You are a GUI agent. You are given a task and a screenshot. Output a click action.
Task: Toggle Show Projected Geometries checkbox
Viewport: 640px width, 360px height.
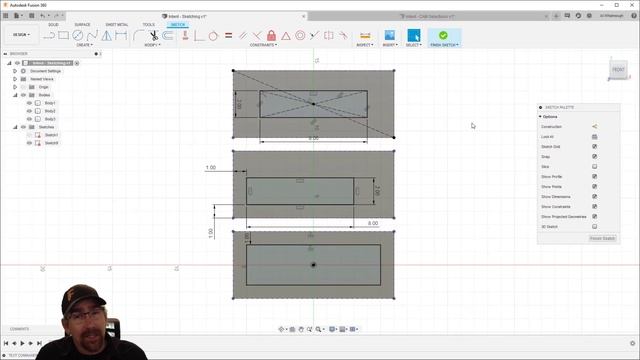click(x=594, y=217)
